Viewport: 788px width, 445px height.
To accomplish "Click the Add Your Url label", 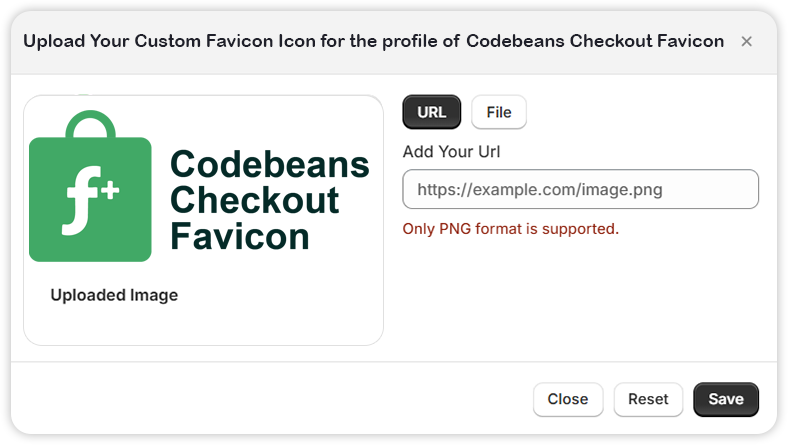I will tap(451, 152).
